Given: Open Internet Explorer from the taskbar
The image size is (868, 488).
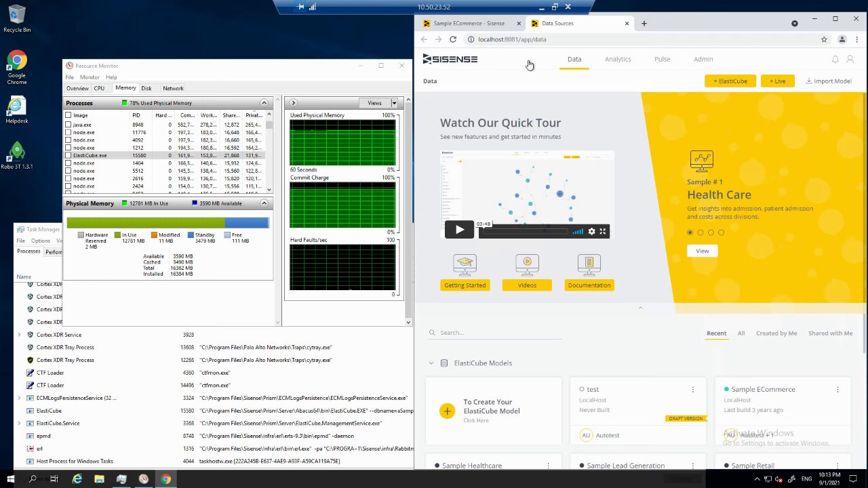Looking at the screenshot, I should 77,479.
